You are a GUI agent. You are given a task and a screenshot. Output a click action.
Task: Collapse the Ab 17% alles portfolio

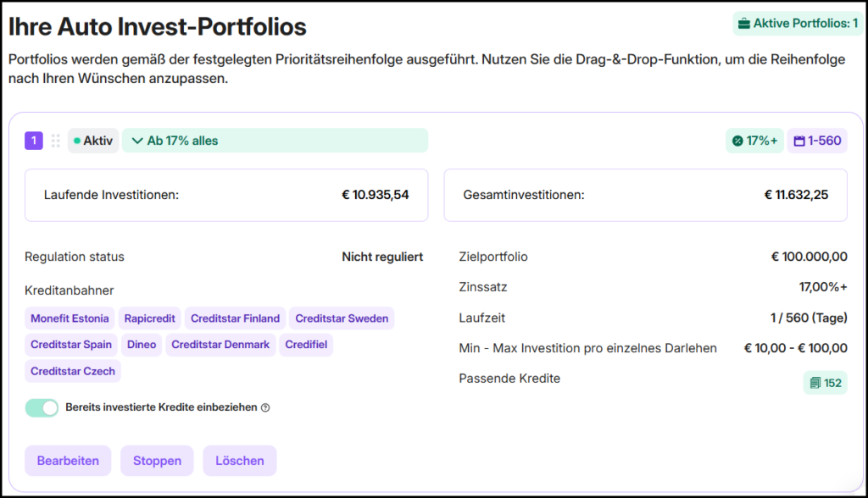coord(137,141)
